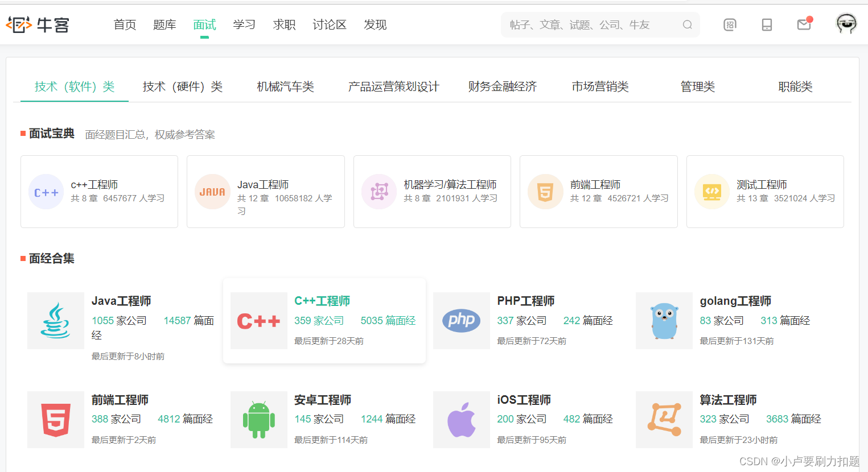Open the mobile app icon in the header
The width and height of the screenshot is (868, 472).
pyautogui.click(x=767, y=24)
